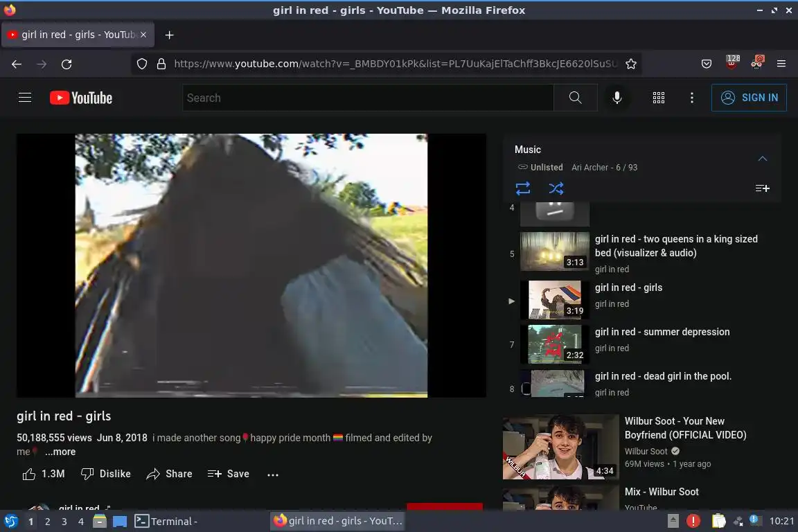Image resolution: width=798 pixels, height=532 pixels.
Task: Open YouTube settings three-dot menu
Action: (x=691, y=98)
